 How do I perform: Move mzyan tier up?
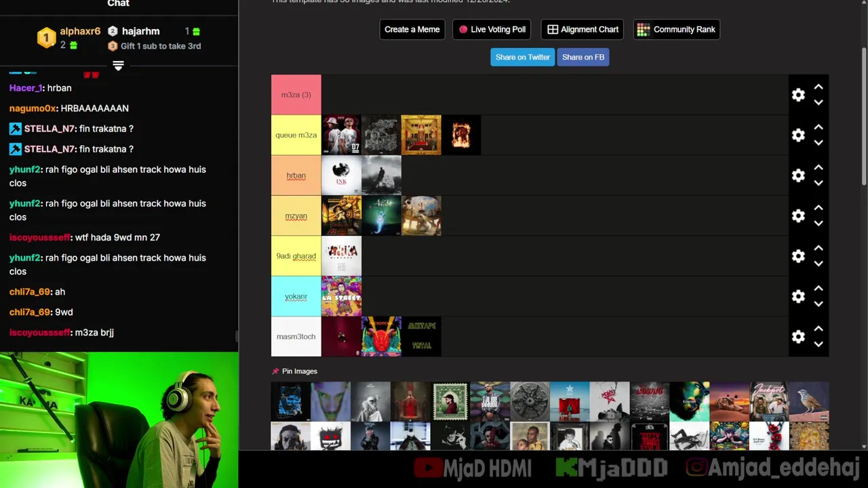(x=818, y=208)
